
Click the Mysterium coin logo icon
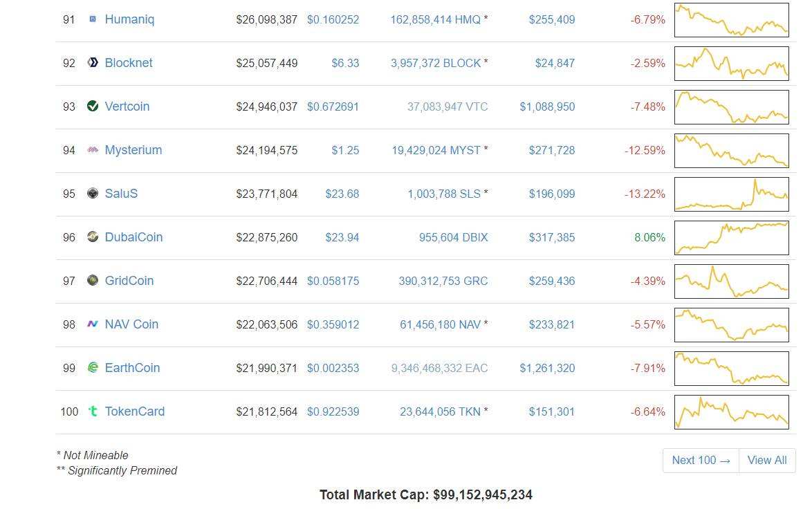pos(93,149)
